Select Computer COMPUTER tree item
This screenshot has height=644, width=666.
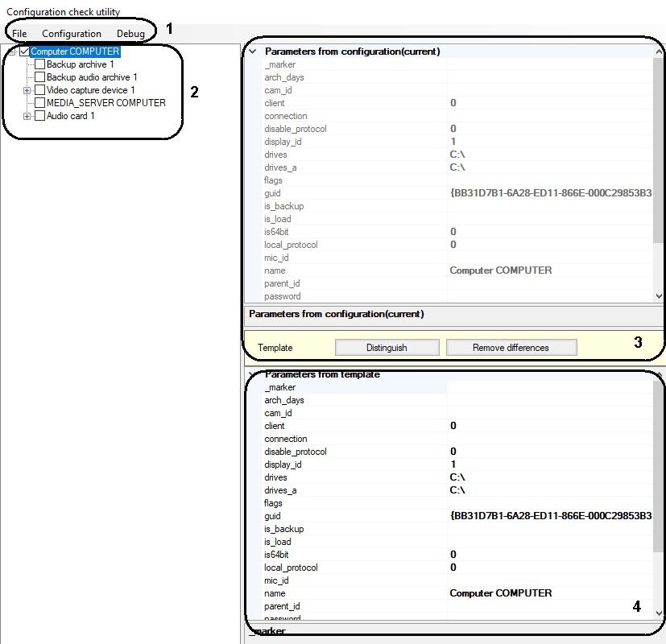[x=75, y=52]
